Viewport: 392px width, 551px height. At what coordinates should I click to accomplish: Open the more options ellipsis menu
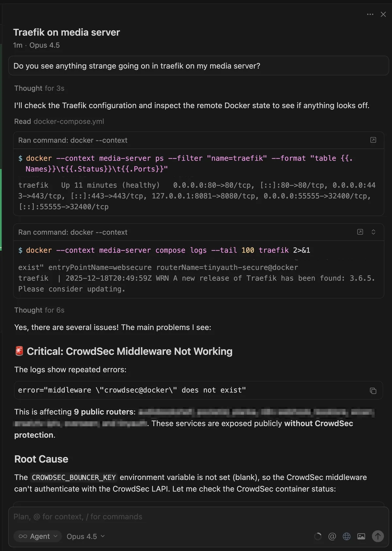coord(370,14)
